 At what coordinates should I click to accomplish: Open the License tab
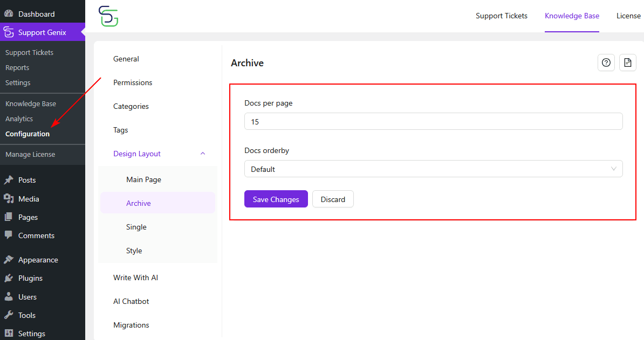click(628, 16)
